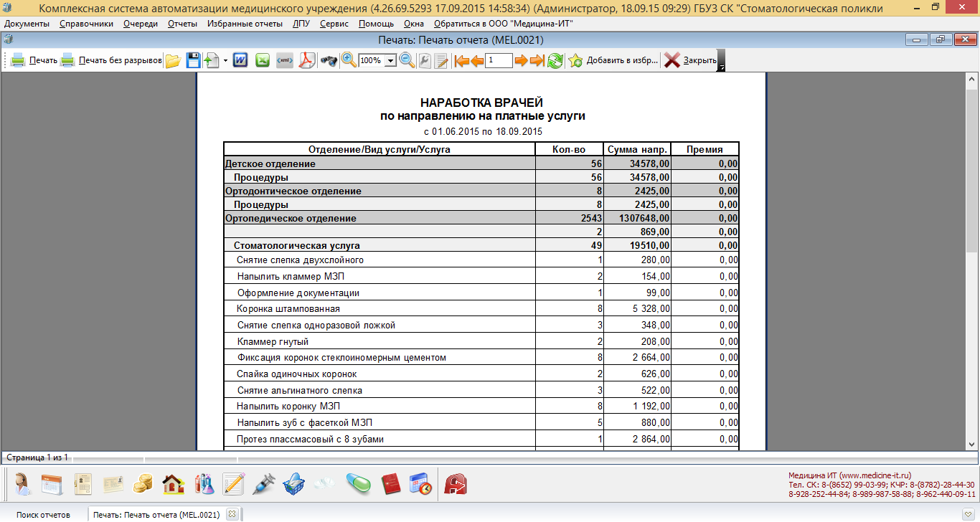Viewport: 980px width, 522px height.
Task: Click the Стоматологическая услуга row
Action: coord(481,245)
